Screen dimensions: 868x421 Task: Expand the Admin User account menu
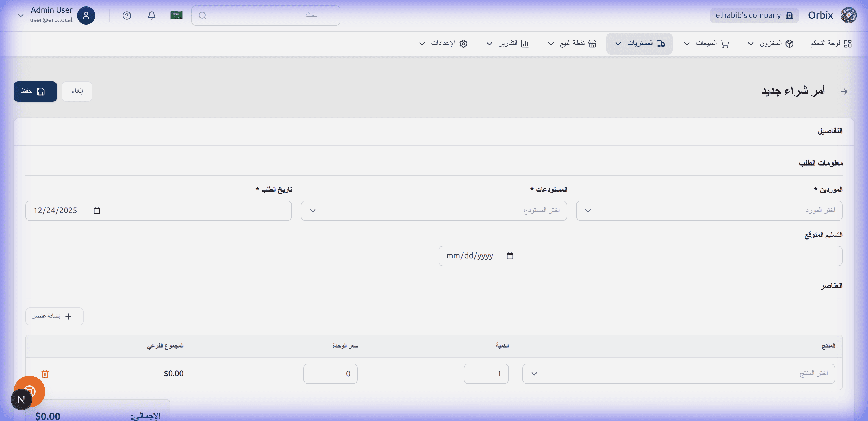(21, 15)
